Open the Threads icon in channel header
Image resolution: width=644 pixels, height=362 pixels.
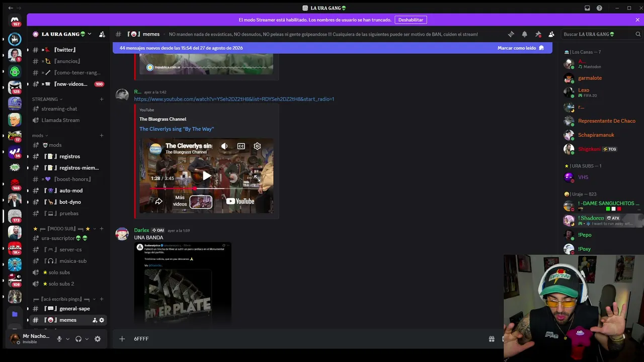(x=511, y=34)
